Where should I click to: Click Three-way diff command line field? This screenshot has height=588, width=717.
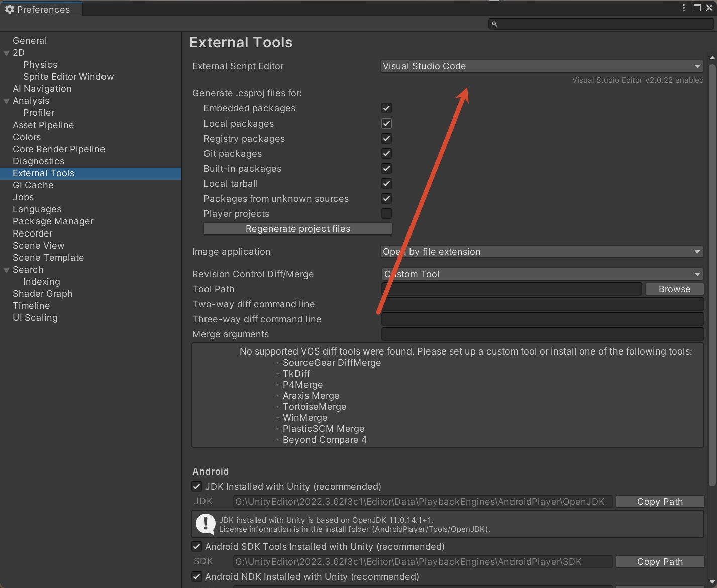coord(543,319)
